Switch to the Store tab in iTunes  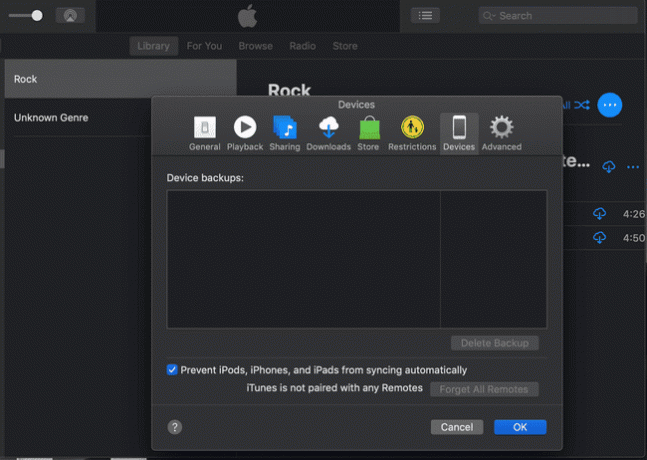tap(345, 46)
